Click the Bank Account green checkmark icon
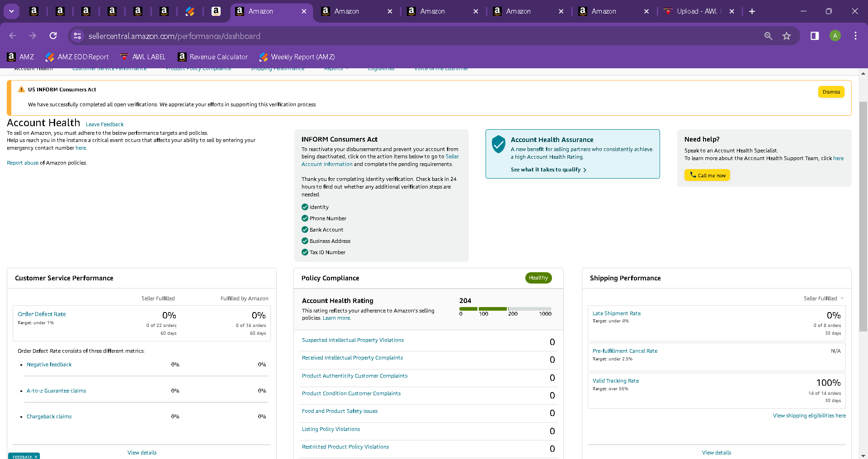This screenshot has width=868, height=459. pos(305,230)
